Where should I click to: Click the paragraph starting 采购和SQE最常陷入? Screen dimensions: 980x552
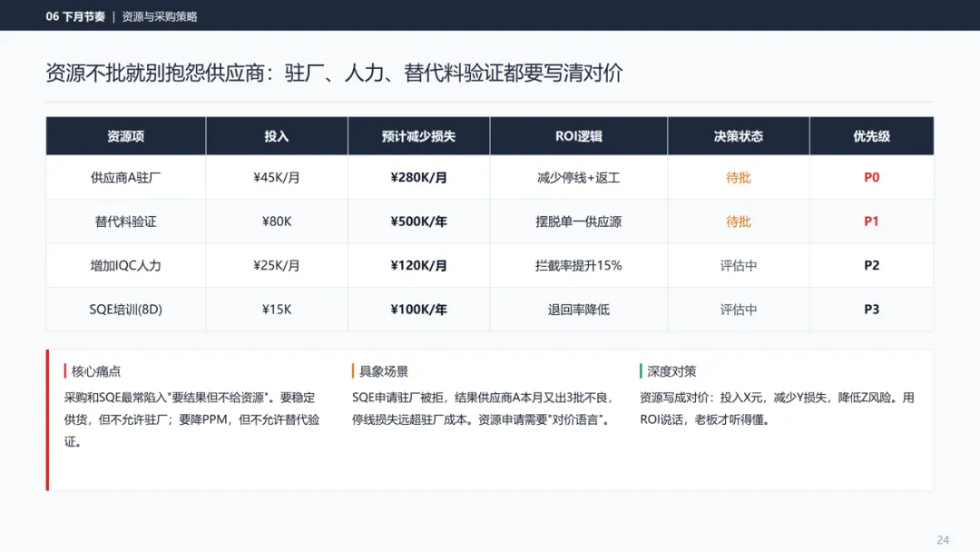tap(191, 419)
